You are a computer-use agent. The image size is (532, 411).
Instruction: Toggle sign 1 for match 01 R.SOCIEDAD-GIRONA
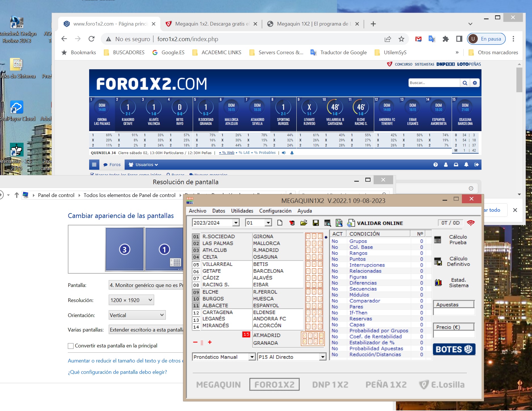(x=308, y=236)
